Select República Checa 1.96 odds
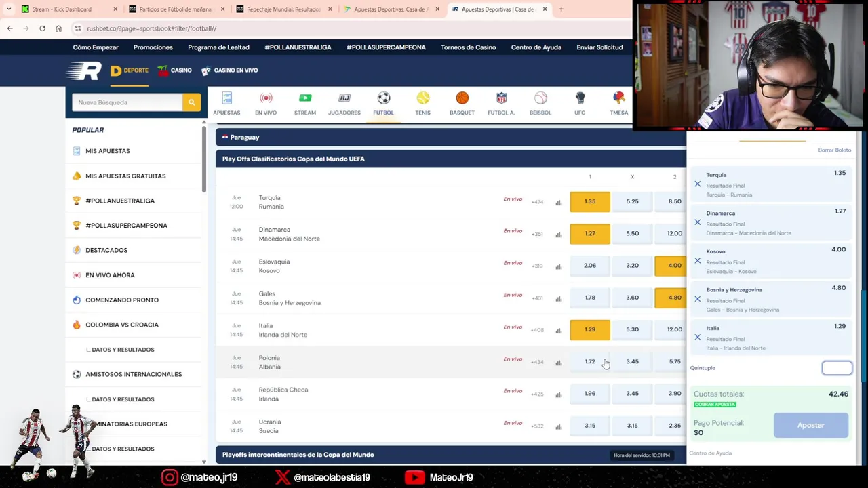 (x=590, y=393)
